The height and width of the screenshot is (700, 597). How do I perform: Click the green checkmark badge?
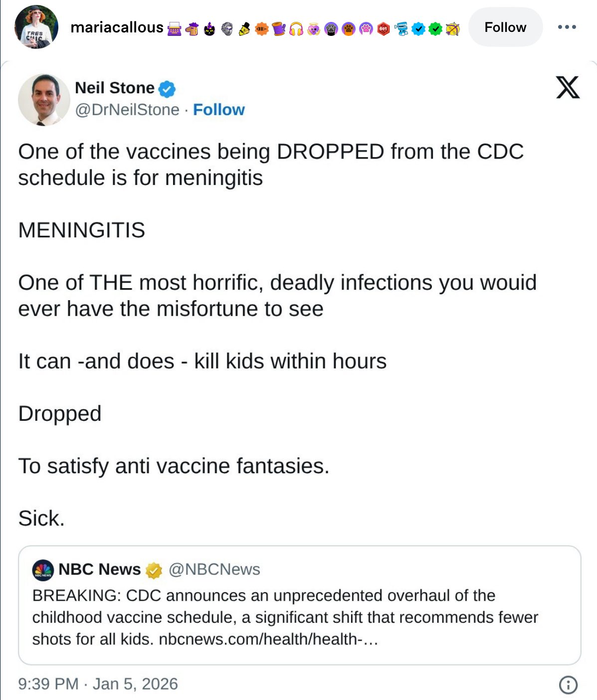(x=435, y=29)
